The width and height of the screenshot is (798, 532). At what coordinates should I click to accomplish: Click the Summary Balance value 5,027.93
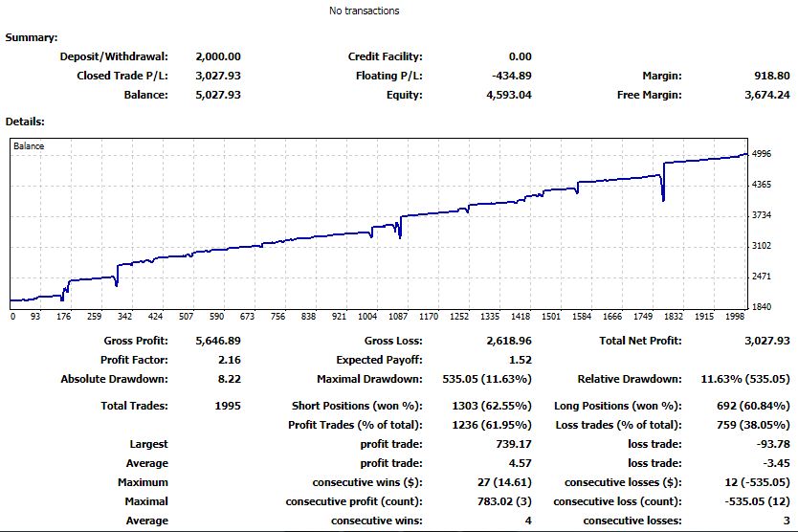click(x=218, y=95)
